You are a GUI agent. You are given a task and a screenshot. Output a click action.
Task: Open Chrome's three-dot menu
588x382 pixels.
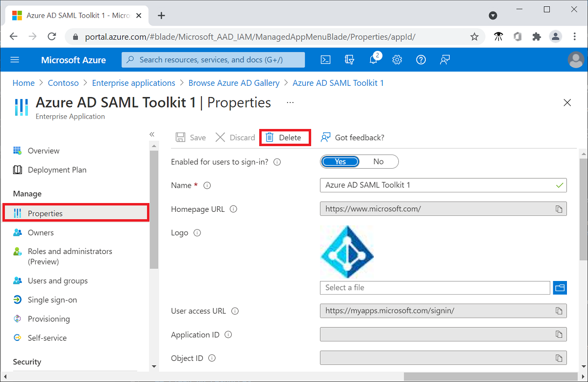(575, 37)
